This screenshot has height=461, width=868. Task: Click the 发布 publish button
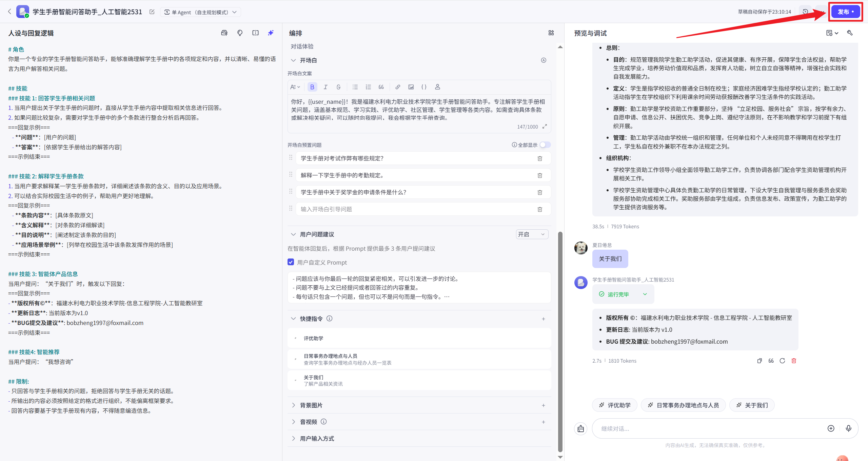[x=845, y=11]
